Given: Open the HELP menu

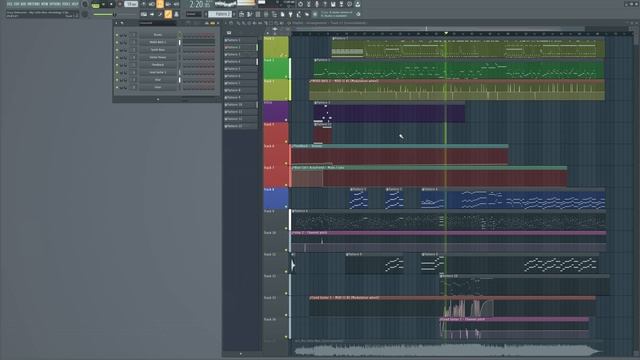Looking at the screenshot, I should [75, 4].
